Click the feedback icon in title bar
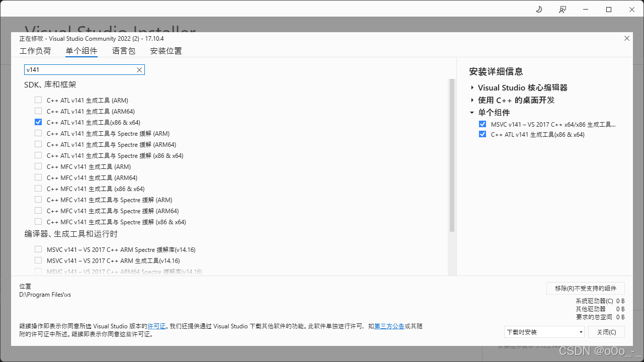 click(x=562, y=10)
